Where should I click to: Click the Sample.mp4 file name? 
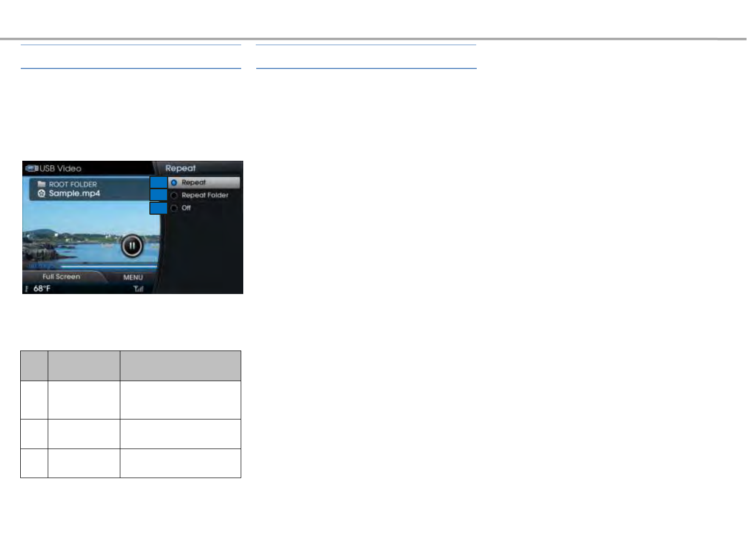(74, 193)
